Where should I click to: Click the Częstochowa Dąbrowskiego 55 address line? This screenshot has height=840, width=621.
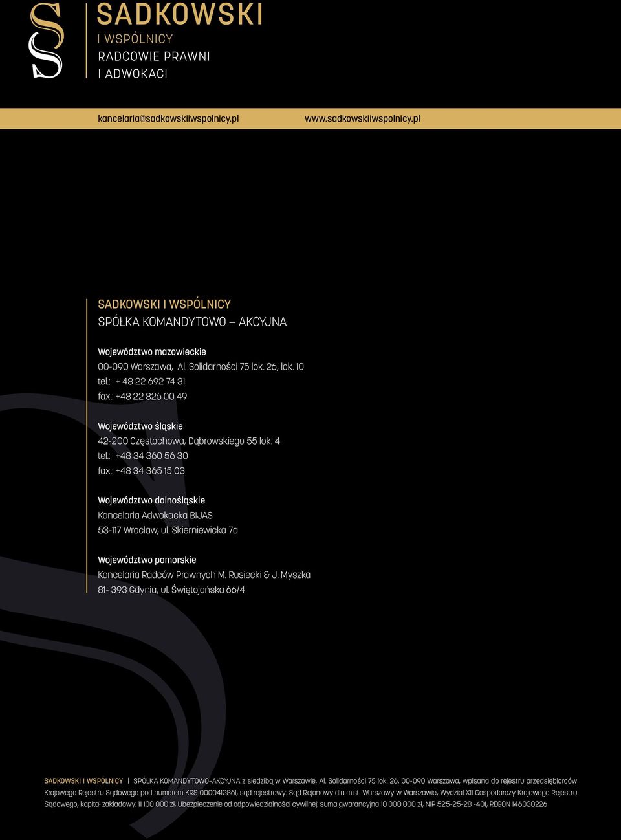189,441
